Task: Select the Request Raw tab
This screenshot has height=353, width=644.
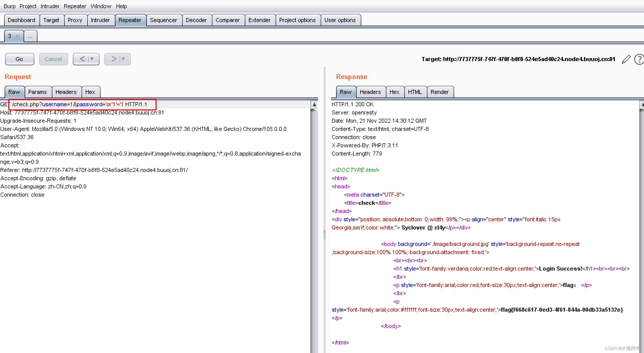Action: [x=14, y=92]
